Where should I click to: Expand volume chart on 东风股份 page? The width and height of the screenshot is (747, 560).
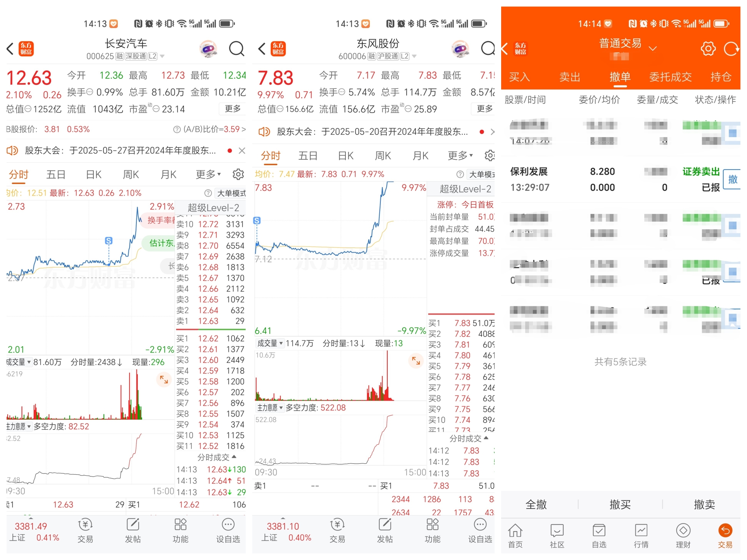coord(416,361)
